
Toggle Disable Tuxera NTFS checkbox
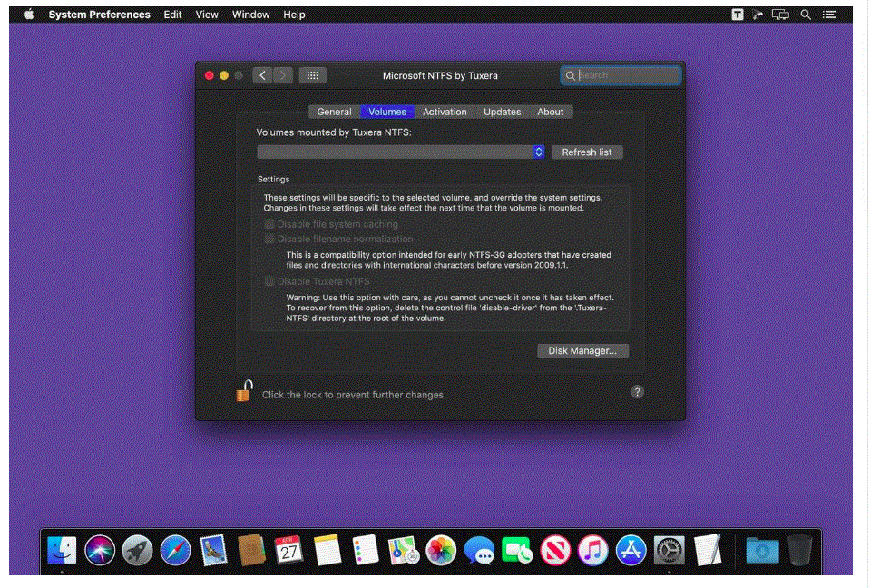coord(269,281)
